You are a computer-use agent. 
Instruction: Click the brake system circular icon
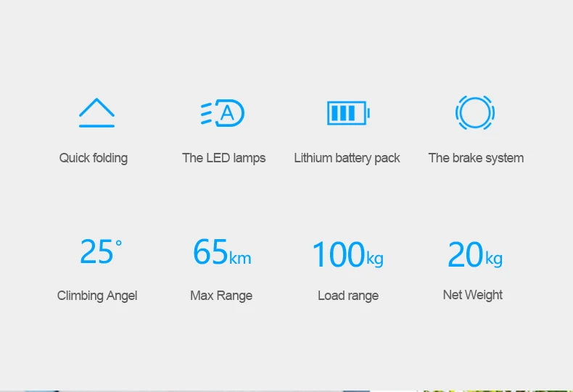pos(475,113)
